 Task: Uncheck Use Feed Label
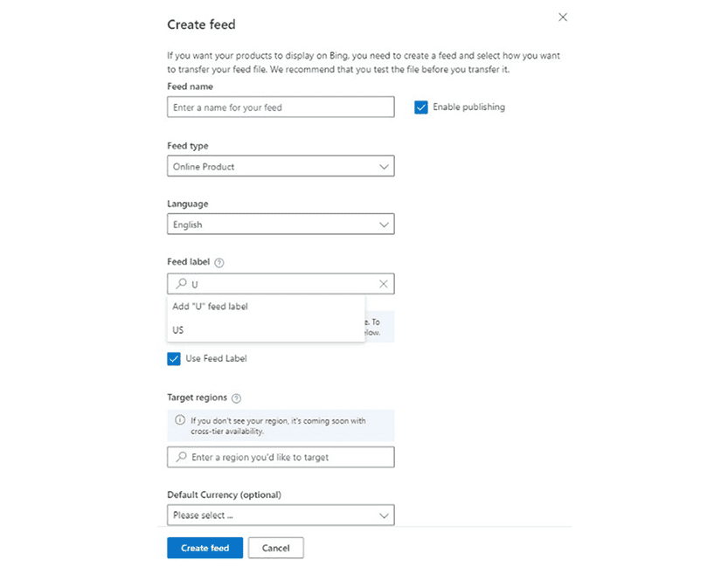(174, 358)
